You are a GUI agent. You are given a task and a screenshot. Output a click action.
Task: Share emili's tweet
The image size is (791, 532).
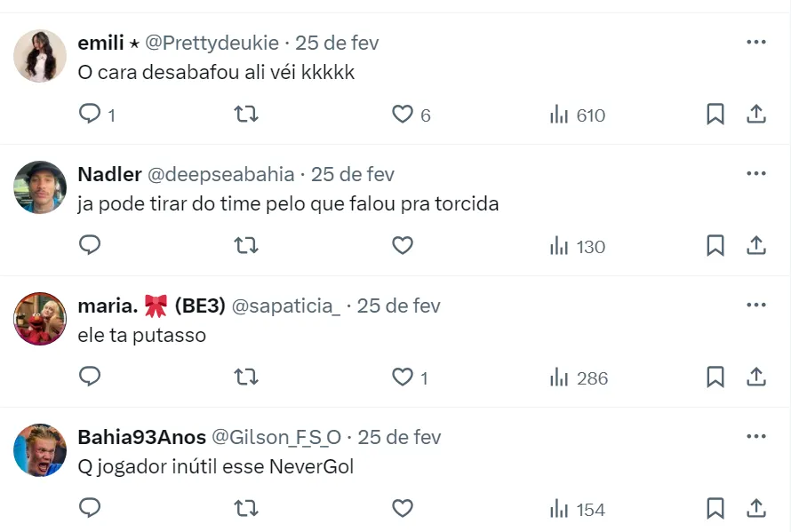pyautogui.click(x=755, y=115)
